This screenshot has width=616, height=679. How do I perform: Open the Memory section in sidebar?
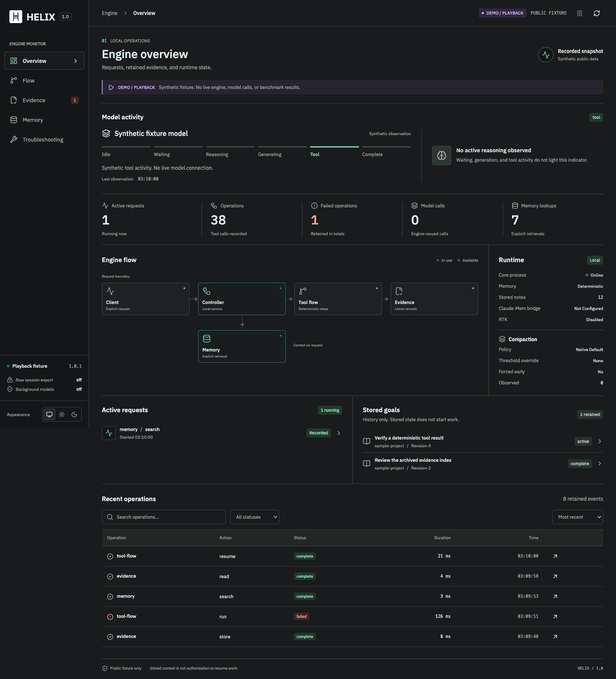pos(44,120)
